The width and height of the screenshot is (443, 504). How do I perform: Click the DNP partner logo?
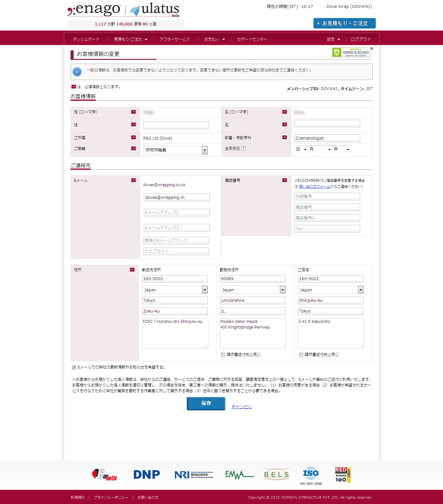pyautogui.click(x=146, y=474)
